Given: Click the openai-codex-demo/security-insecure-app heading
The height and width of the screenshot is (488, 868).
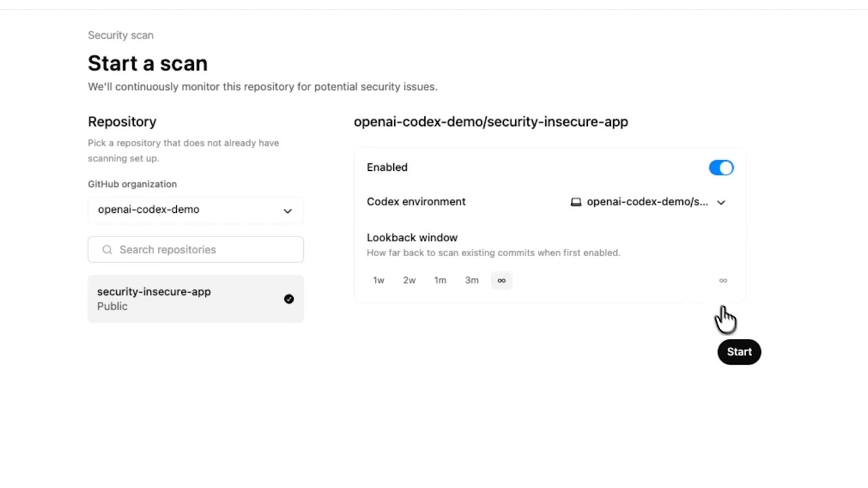Looking at the screenshot, I should click(x=491, y=122).
